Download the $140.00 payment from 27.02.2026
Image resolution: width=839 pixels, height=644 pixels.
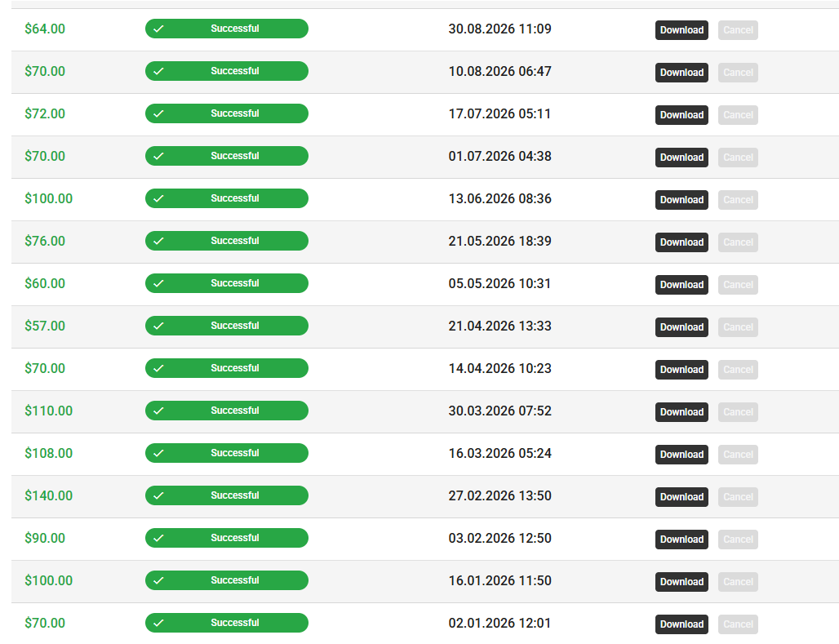click(x=681, y=497)
